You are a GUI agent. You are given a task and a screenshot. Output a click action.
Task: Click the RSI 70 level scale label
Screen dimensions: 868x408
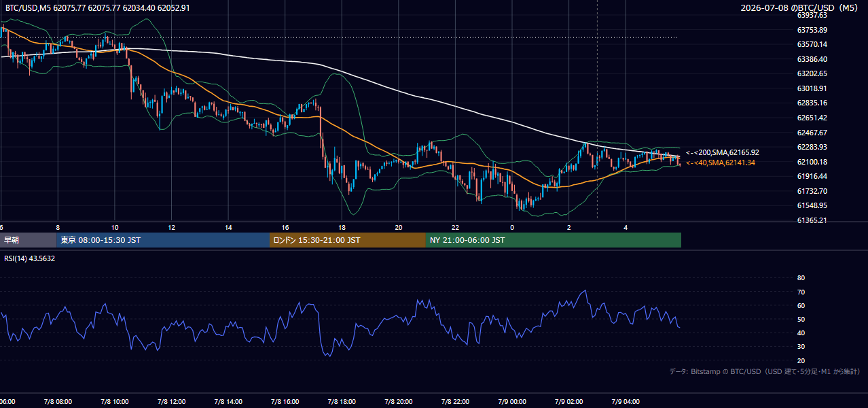pos(801,292)
